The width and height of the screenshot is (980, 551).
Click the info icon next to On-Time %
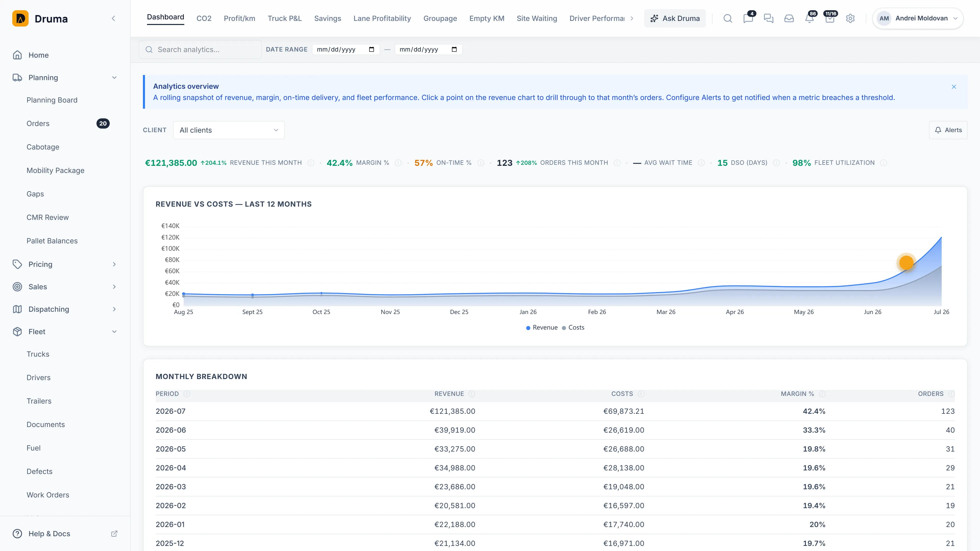(x=481, y=163)
